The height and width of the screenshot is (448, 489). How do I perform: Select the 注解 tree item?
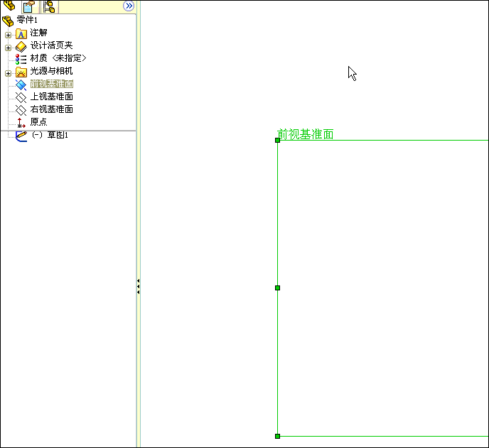click(x=38, y=33)
